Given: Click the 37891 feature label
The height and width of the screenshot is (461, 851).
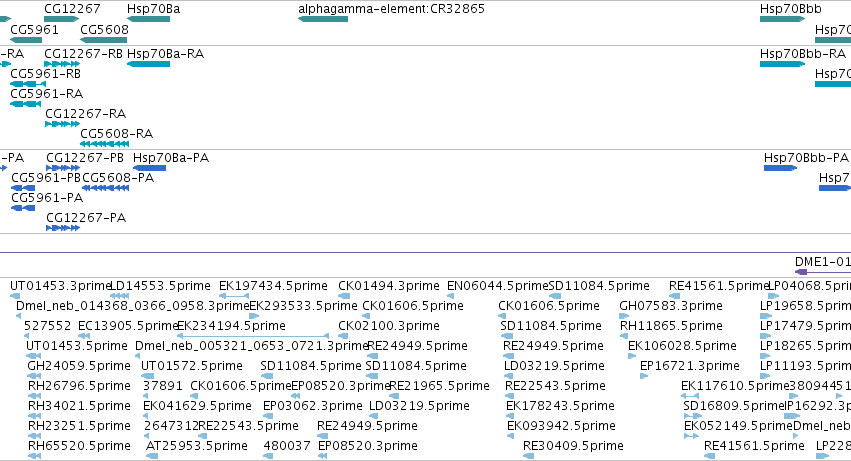Looking at the screenshot, I should point(163,386).
